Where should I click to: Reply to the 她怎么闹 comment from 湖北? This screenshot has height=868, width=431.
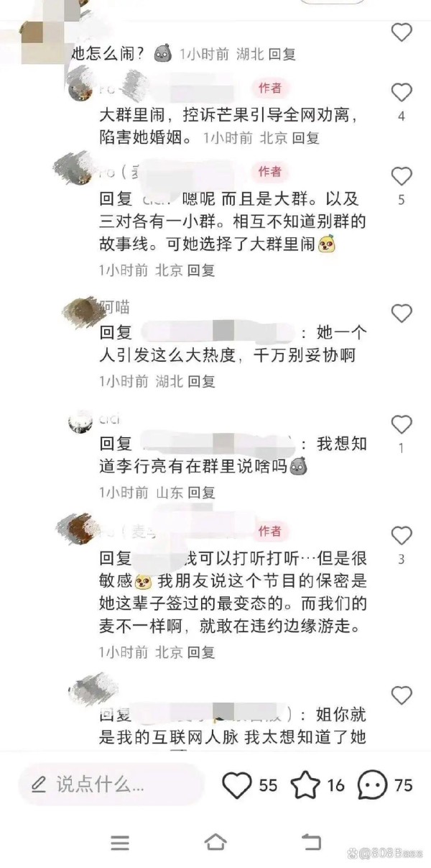[282, 54]
